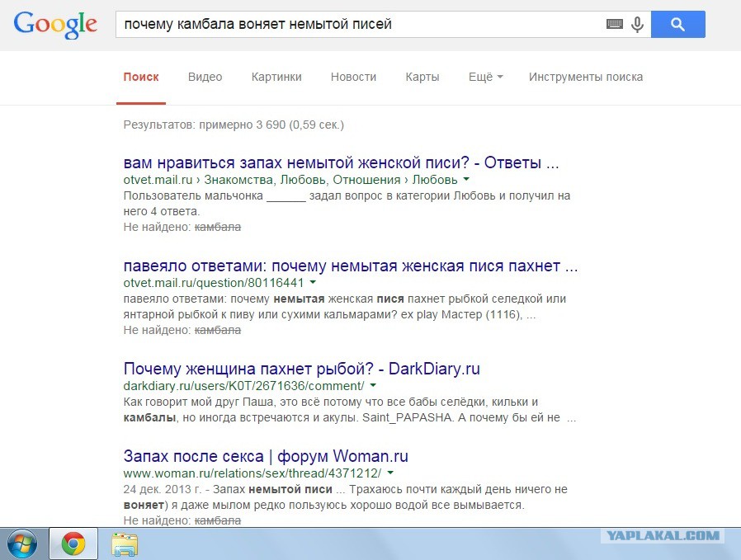Click the otvet.mail.ru › Знакомства breadcrumb URL
Viewport: 741px width, 560px height.
click(x=290, y=180)
